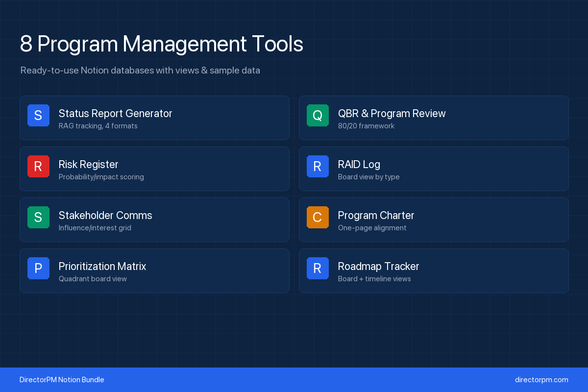
Task: Click 'Probability/impact scoring' subtitle
Action: point(101,177)
